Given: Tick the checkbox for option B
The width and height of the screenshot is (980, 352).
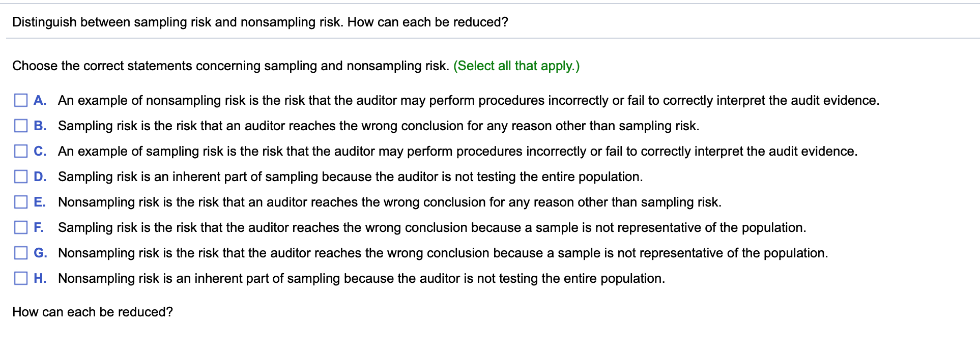Looking at the screenshot, I should click(21, 126).
